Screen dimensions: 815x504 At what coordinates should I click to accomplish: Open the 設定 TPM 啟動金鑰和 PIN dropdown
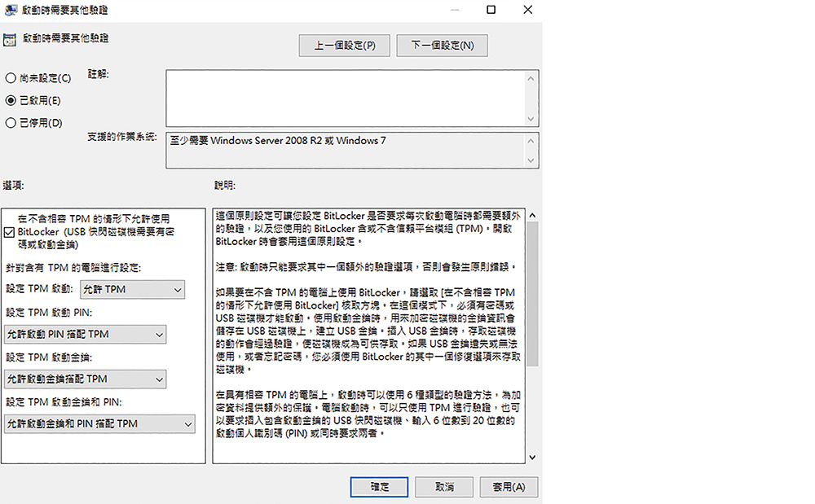pyautogui.click(x=99, y=423)
